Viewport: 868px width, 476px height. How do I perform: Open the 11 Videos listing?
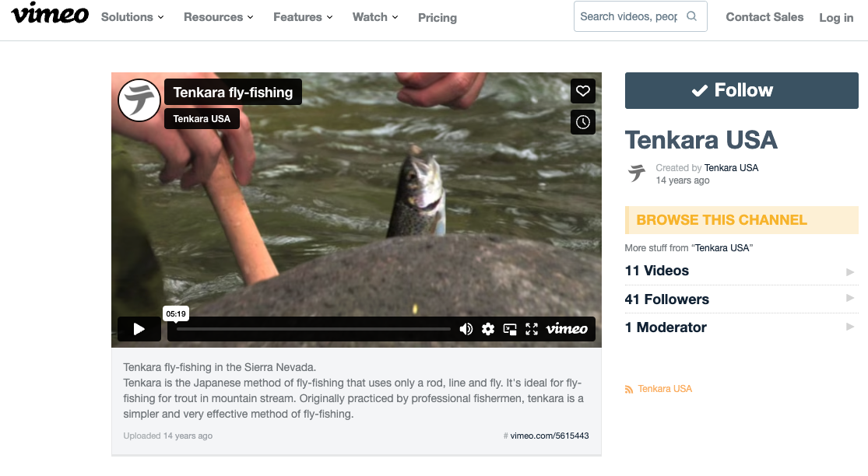656,270
